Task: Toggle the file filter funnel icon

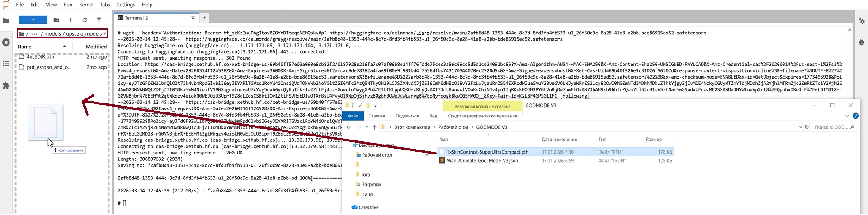Action: (x=99, y=20)
